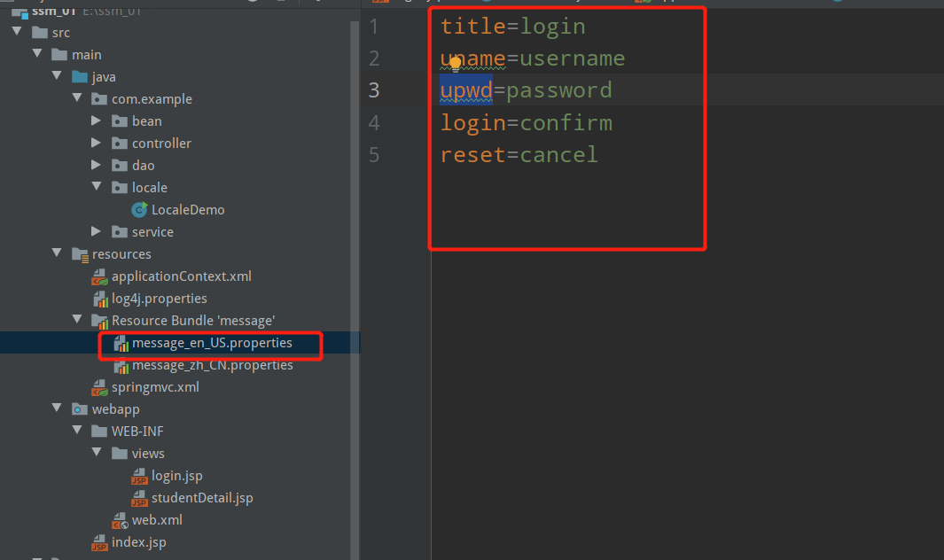The width and height of the screenshot is (944, 560).
Task: Select login.jsp in views folder
Action: click(x=177, y=476)
